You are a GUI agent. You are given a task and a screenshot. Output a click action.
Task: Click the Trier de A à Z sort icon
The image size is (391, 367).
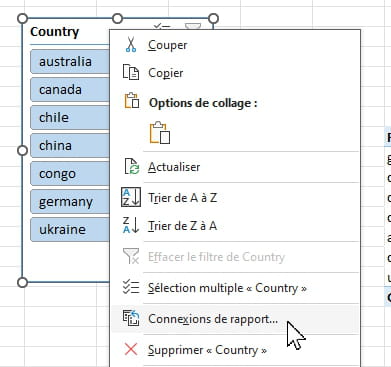point(131,197)
